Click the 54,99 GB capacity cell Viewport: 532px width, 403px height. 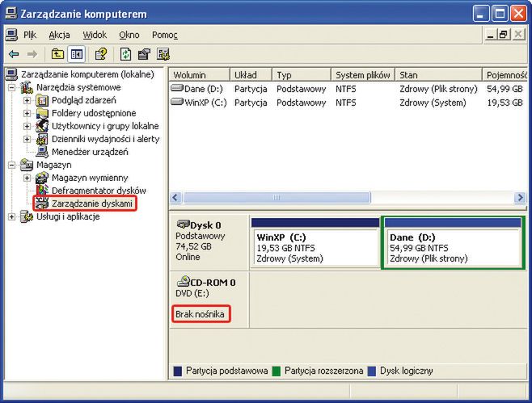coord(505,89)
